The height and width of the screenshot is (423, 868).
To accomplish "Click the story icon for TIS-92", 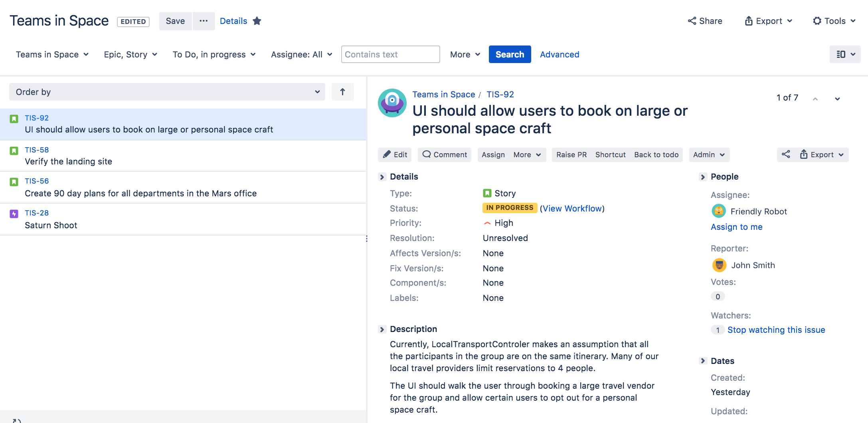I will coord(14,119).
